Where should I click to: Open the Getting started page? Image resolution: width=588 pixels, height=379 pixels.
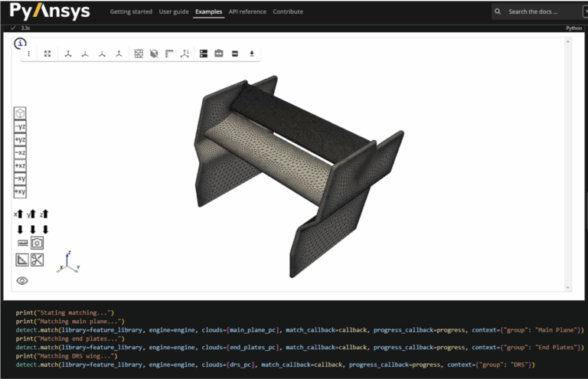pos(131,11)
